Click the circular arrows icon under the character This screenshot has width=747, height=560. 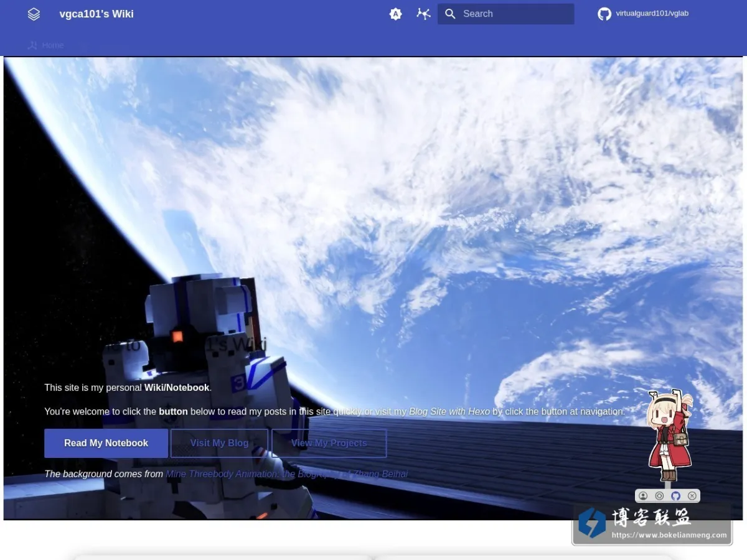659,496
